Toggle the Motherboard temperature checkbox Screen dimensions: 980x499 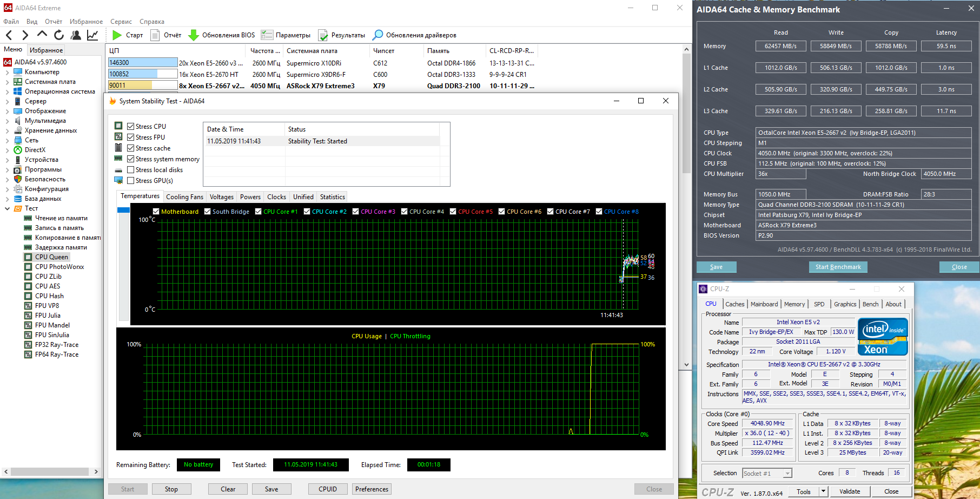tap(156, 212)
